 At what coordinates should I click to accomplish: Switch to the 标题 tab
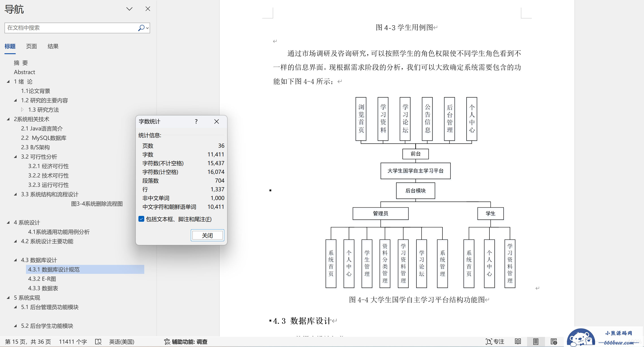tap(10, 47)
